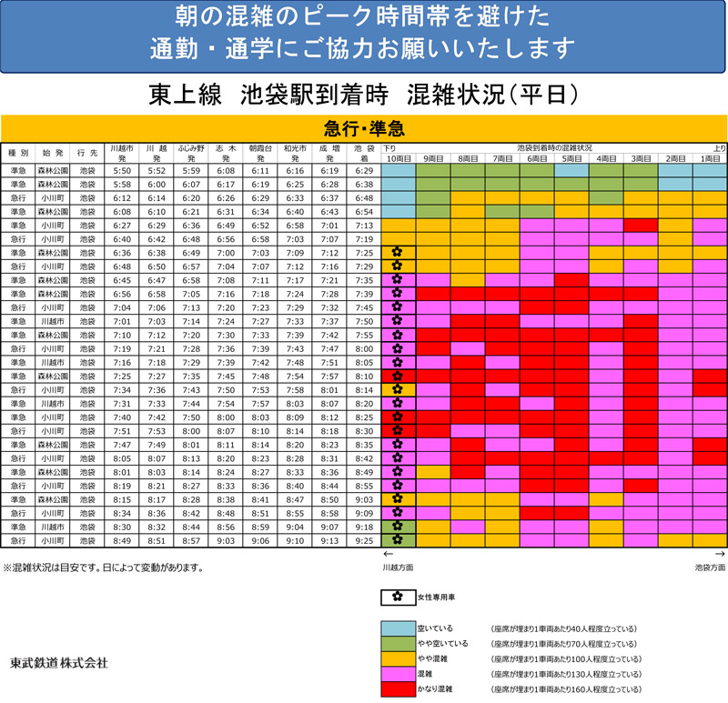Viewport: 728px width, 703px height.
Task: Select the blue 空いている legend swatch
Action: [397, 628]
